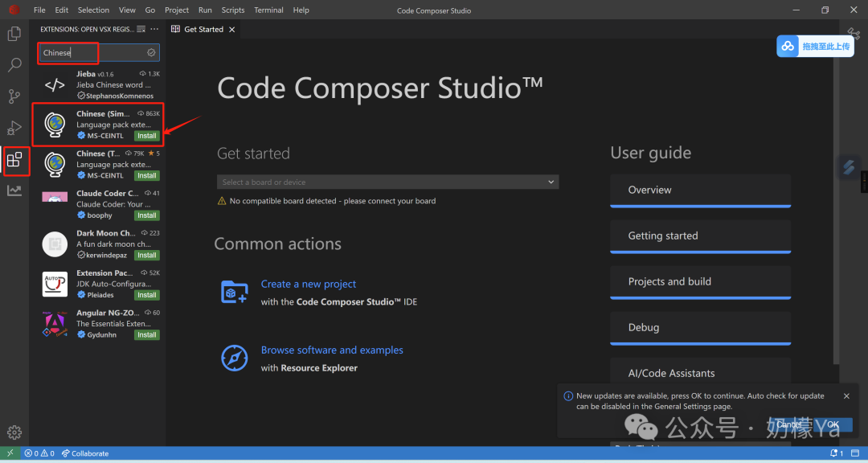
Task: Open the Project menu
Action: coord(177,10)
